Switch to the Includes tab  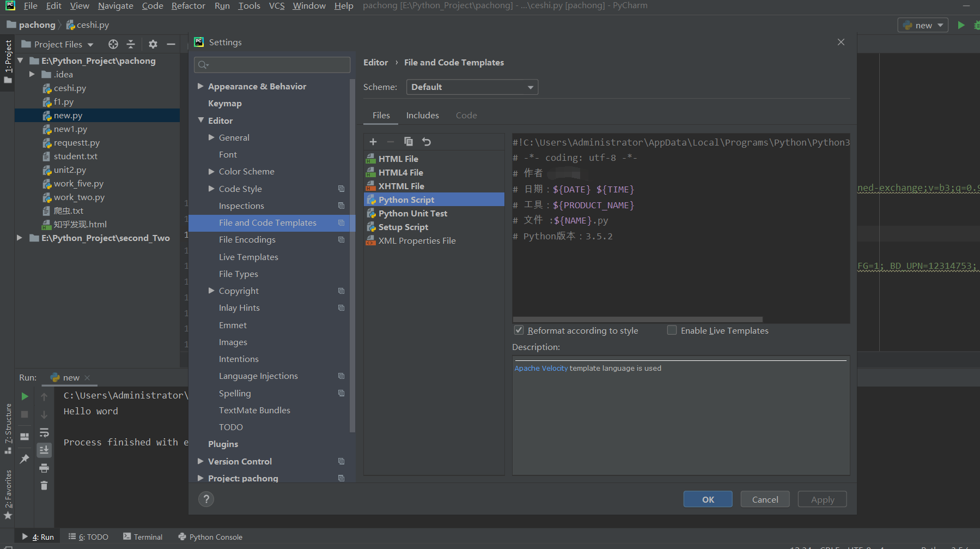423,116
